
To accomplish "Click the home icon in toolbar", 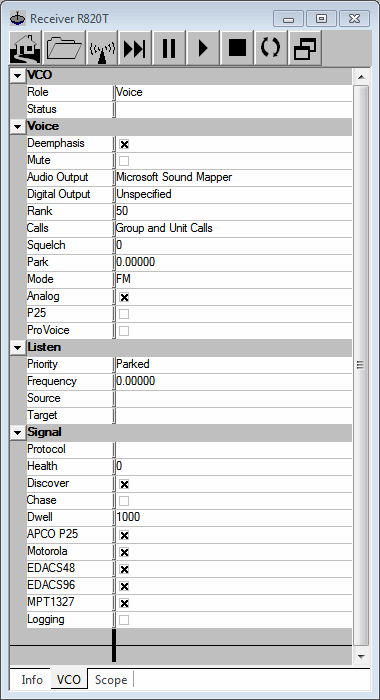I will point(25,48).
